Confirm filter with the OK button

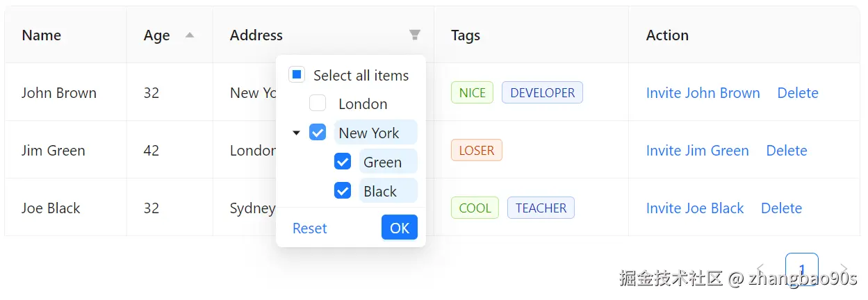(x=400, y=228)
